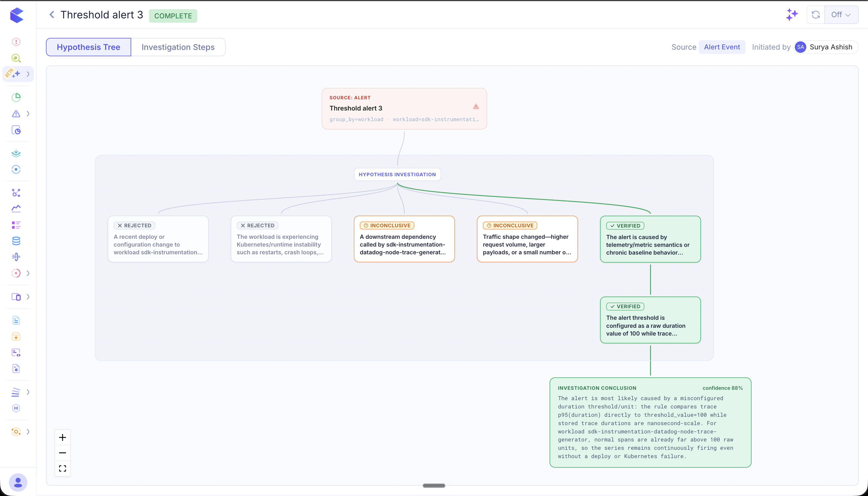Click the refresh arrows button
The image size is (868, 496).
pos(815,15)
